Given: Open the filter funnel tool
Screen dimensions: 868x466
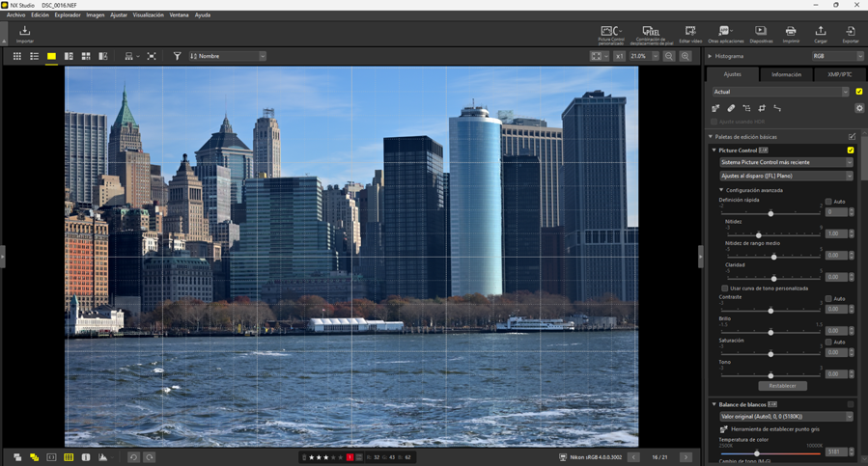Looking at the screenshot, I should coord(177,57).
